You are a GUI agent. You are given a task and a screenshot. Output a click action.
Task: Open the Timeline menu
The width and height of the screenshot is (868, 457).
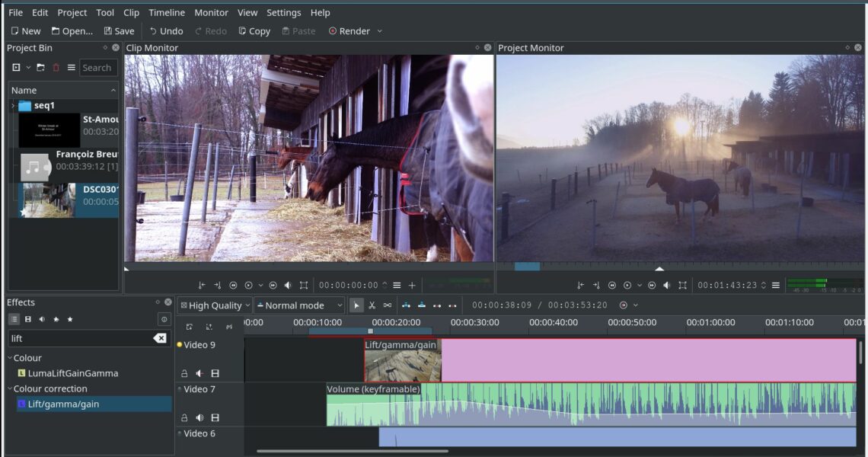pos(166,12)
